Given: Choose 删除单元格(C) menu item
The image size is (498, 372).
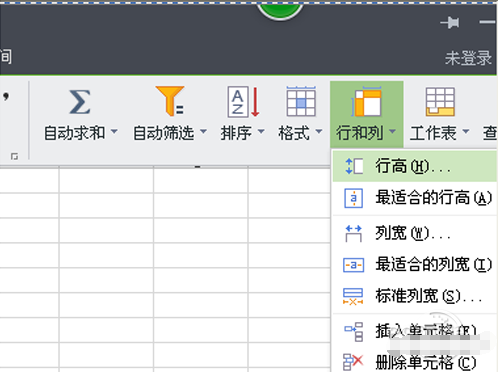Looking at the screenshot, I should point(415,362).
